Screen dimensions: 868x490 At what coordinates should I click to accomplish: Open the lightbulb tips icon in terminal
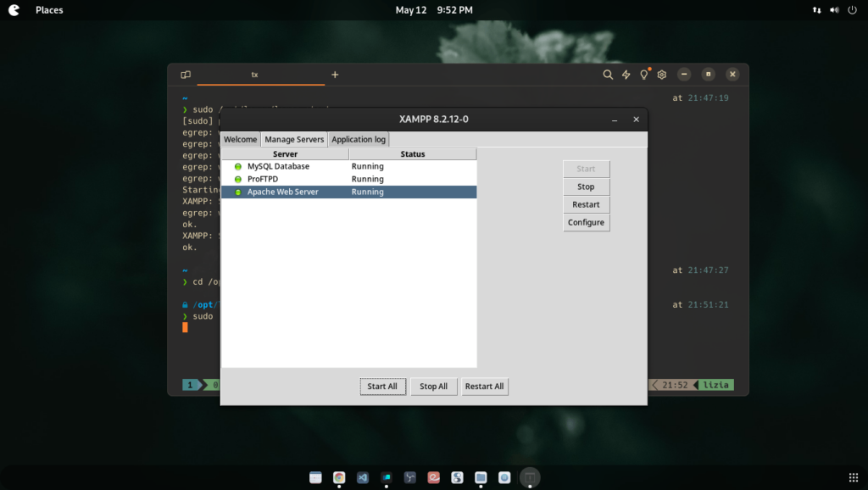pos(644,75)
